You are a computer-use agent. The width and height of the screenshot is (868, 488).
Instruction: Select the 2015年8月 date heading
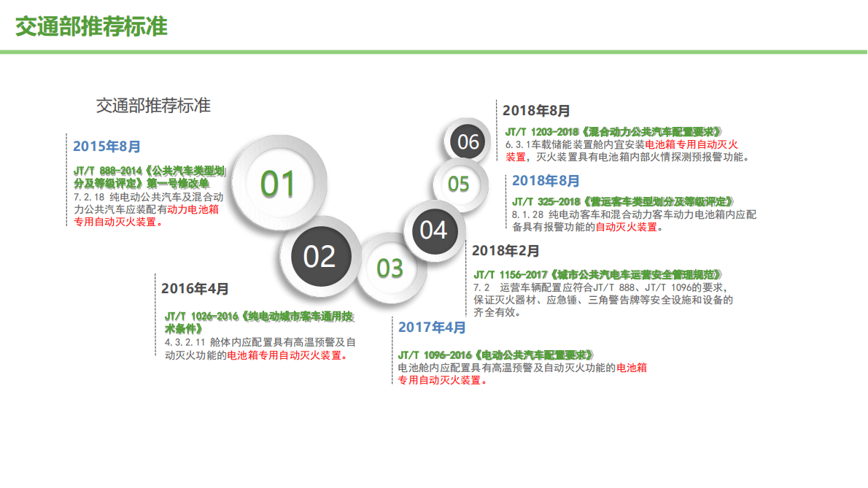pos(109,146)
